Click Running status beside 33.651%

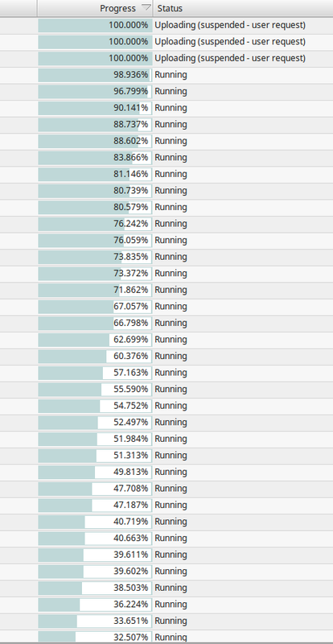point(171,621)
